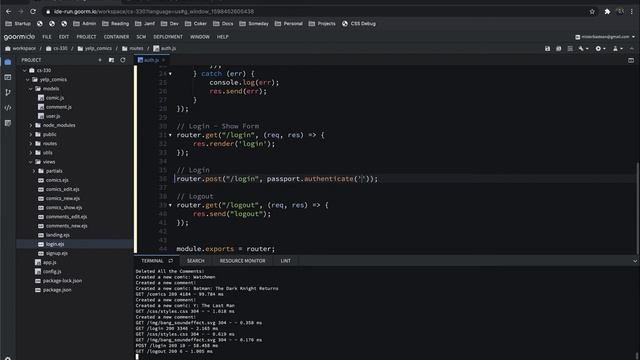Open app.js in the file tree
Viewport: 640px width, 360px height.
tap(49, 262)
